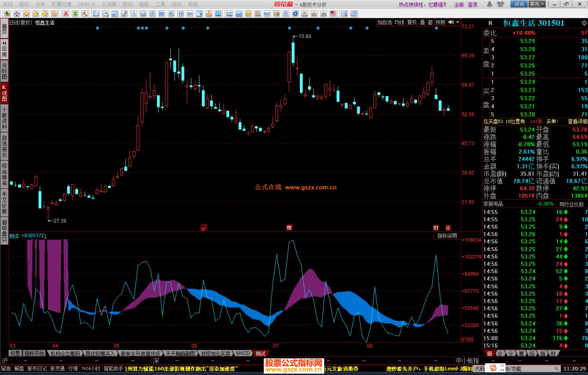Collapse side panel with the arrow-bar icon
The height and width of the screenshot is (375, 588).
[x=451, y=22]
